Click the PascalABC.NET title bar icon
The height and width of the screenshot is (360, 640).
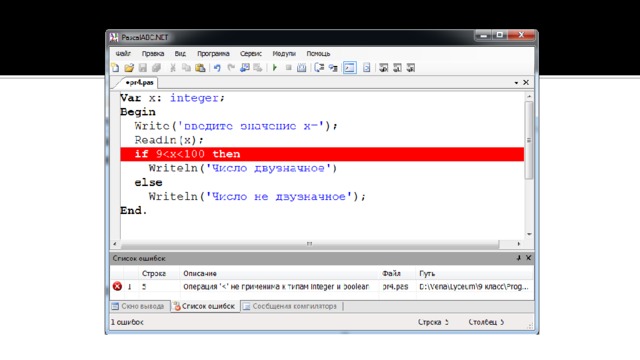(x=114, y=38)
